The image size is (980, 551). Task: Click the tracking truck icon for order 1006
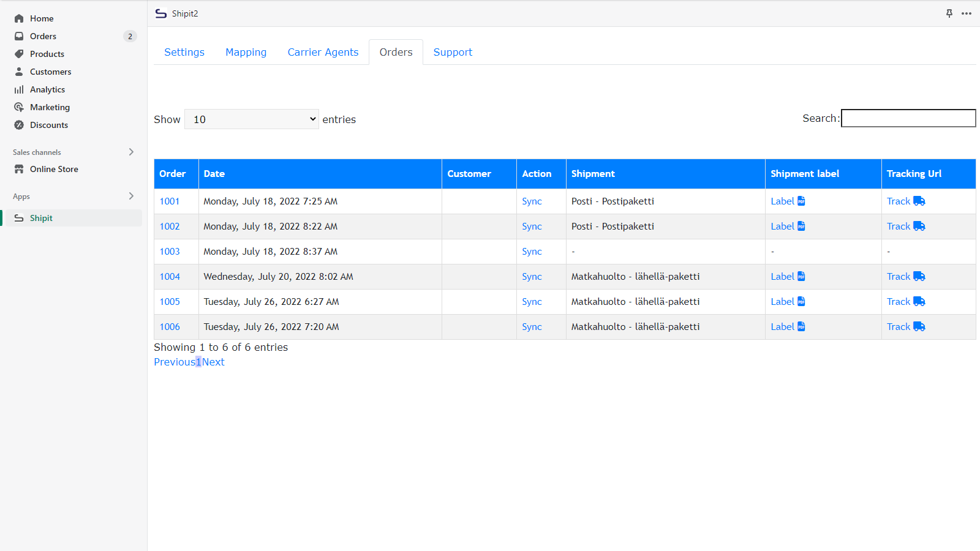coord(919,327)
